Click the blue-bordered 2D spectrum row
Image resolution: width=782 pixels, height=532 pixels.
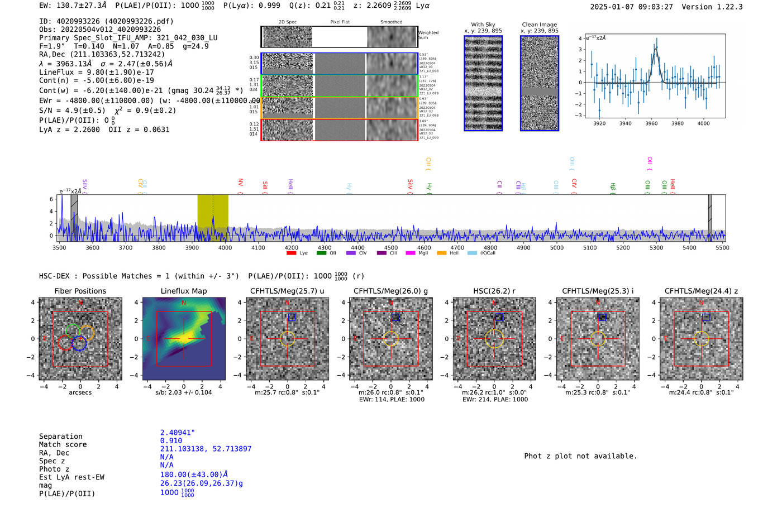tap(340, 64)
